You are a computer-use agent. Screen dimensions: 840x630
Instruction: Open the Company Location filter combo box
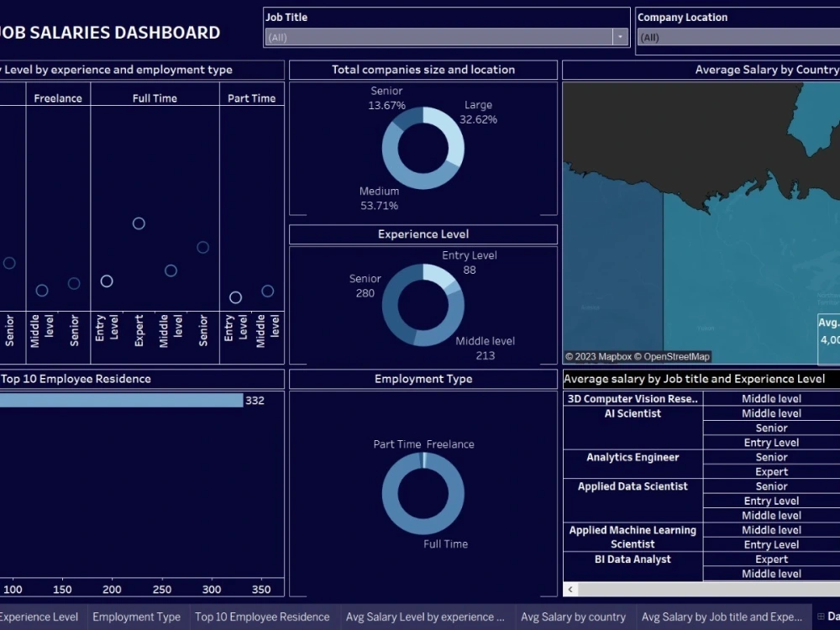[739, 38]
